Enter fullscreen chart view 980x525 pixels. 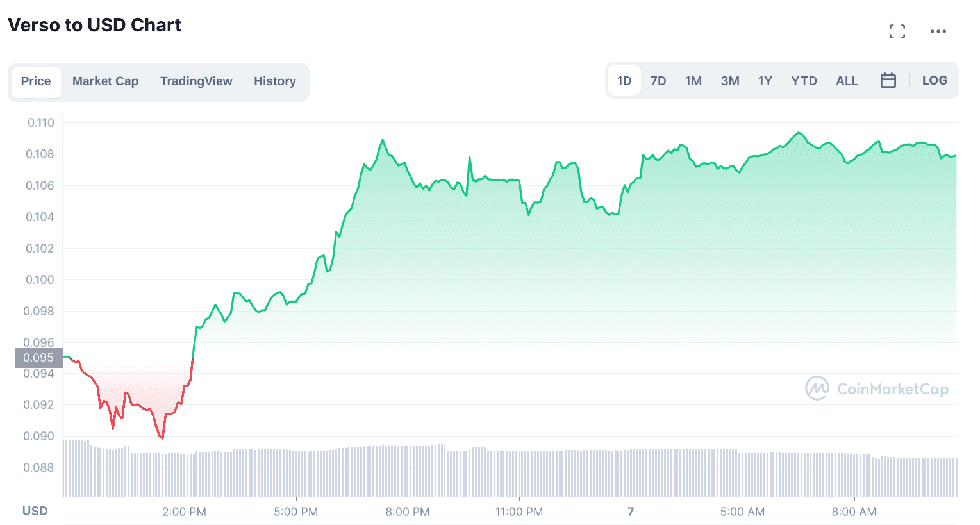(897, 31)
